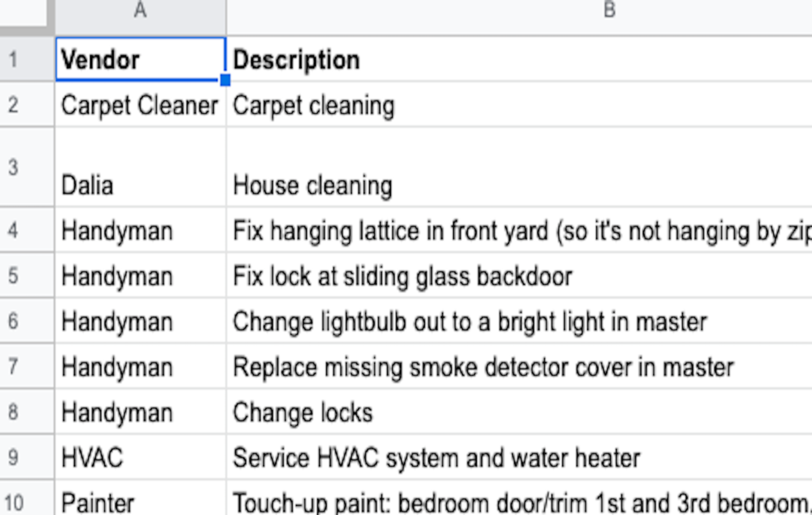Click the sliding glass backdoor cell
The image size is (812, 515).
(x=519, y=275)
